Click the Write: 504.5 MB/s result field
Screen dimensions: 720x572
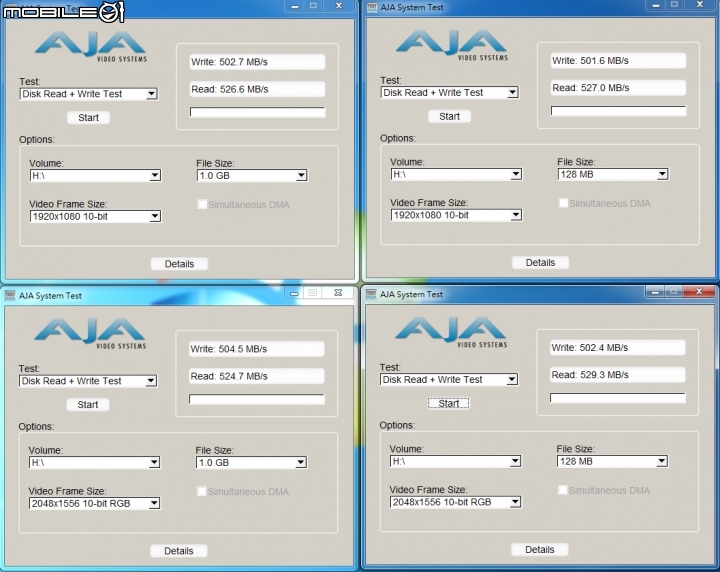pyautogui.click(x=256, y=349)
